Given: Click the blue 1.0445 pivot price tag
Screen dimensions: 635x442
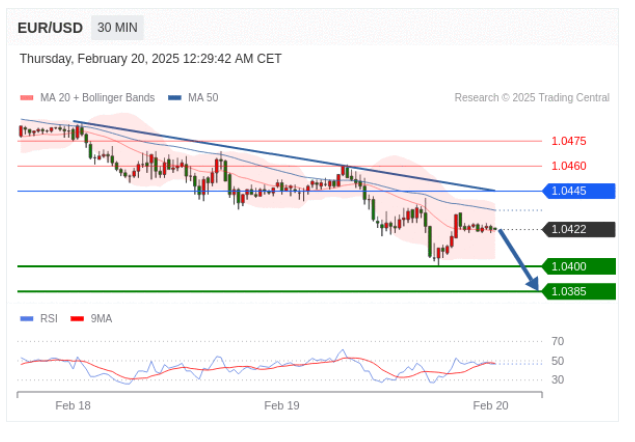Looking at the screenshot, I should 579,191.
